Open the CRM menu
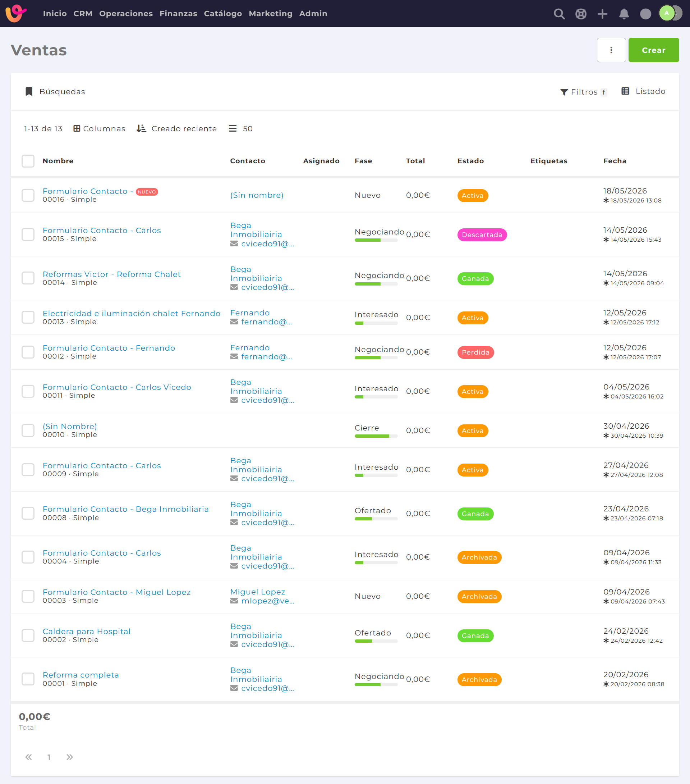This screenshot has width=690, height=784. click(x=83, y=13)
